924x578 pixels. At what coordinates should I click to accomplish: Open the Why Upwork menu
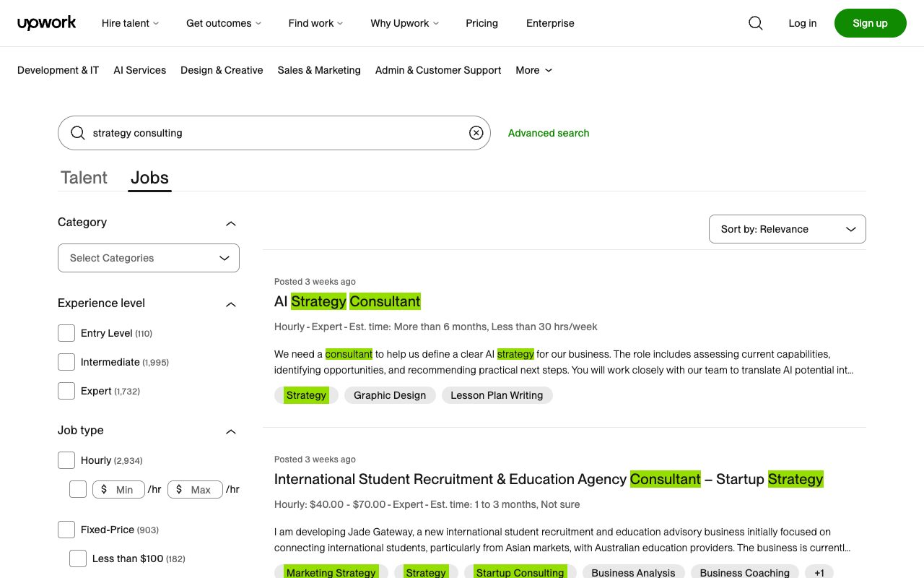tap(405, 23)
